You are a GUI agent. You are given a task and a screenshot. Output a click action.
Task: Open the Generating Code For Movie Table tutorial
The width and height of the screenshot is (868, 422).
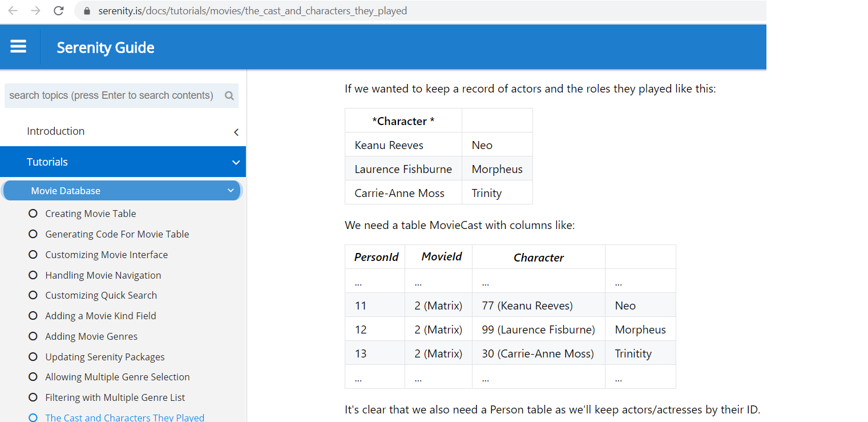116,234
